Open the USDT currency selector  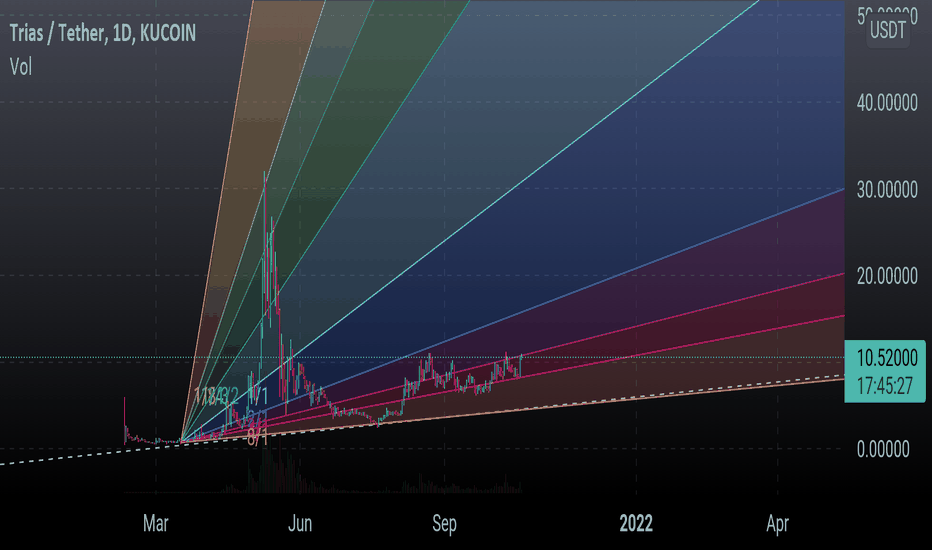click(x=887, y=30)
